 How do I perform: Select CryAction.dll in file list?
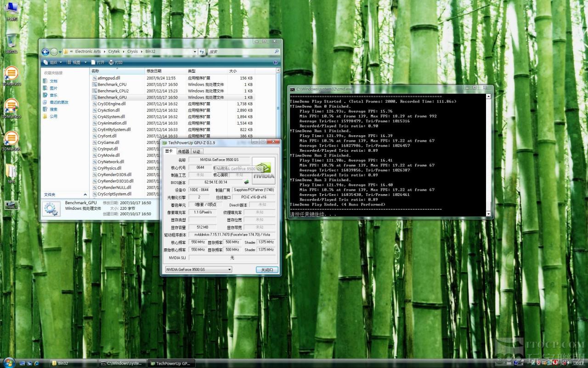172,110
